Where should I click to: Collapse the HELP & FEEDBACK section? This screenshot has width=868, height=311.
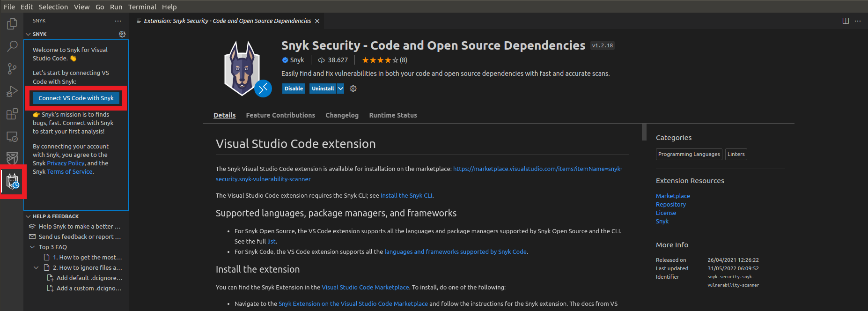click(28, 216)
